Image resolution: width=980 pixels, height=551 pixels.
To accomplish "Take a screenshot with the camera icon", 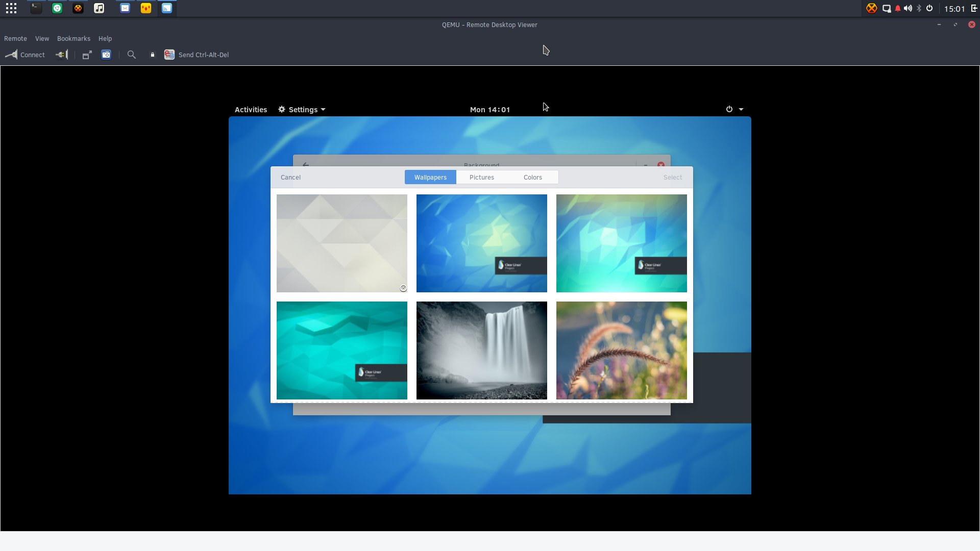I will [106, 55].
